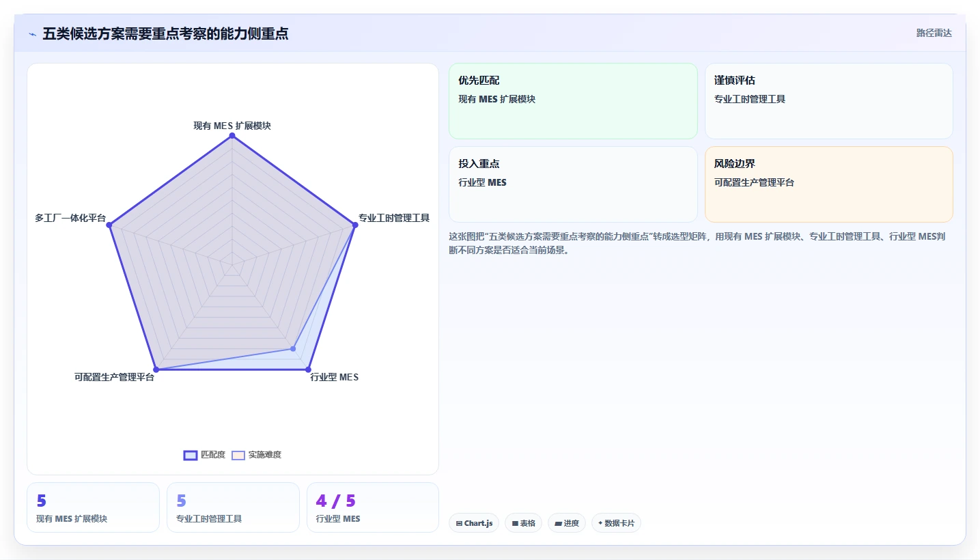
Task: Click the description paragraph starting 这张图把
Action: [x=697, y=243]
